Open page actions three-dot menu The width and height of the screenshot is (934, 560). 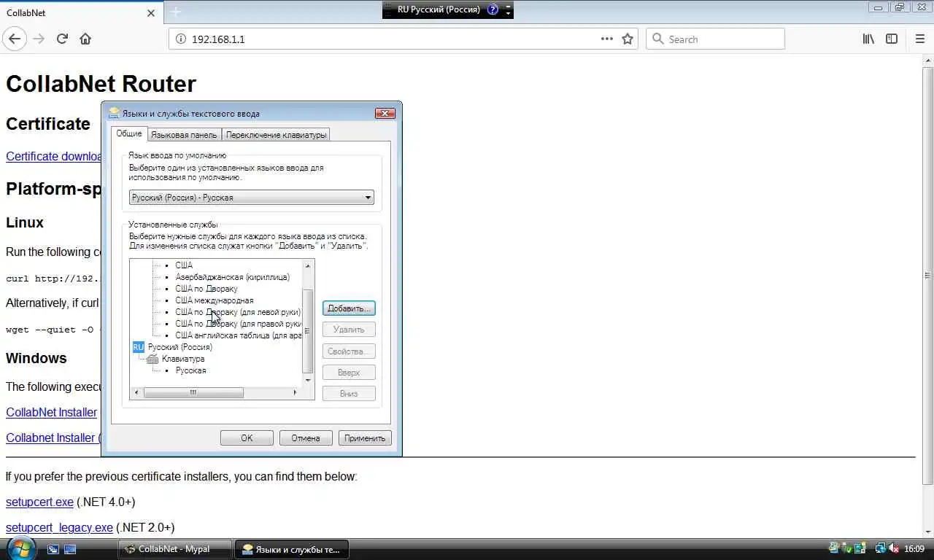[x=607, y=39]
